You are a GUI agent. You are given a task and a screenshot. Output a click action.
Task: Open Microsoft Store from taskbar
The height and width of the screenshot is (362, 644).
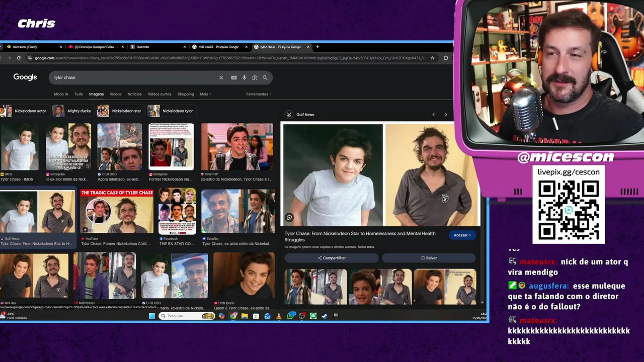(256, 316)
